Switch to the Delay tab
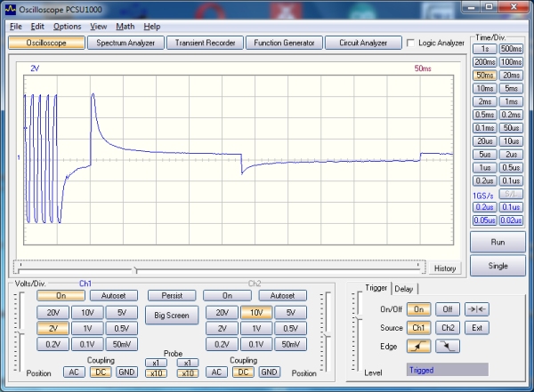Screen dimensions: 534x392 404,288
